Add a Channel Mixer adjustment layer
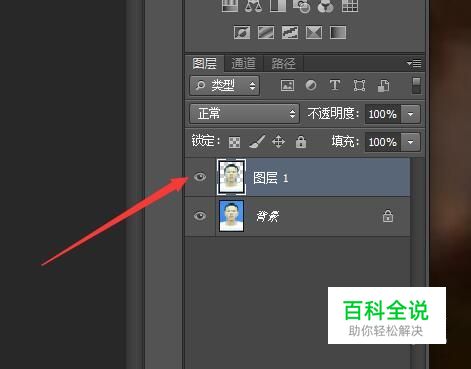This screenshot has height=369, width=471. coord(326,6)
